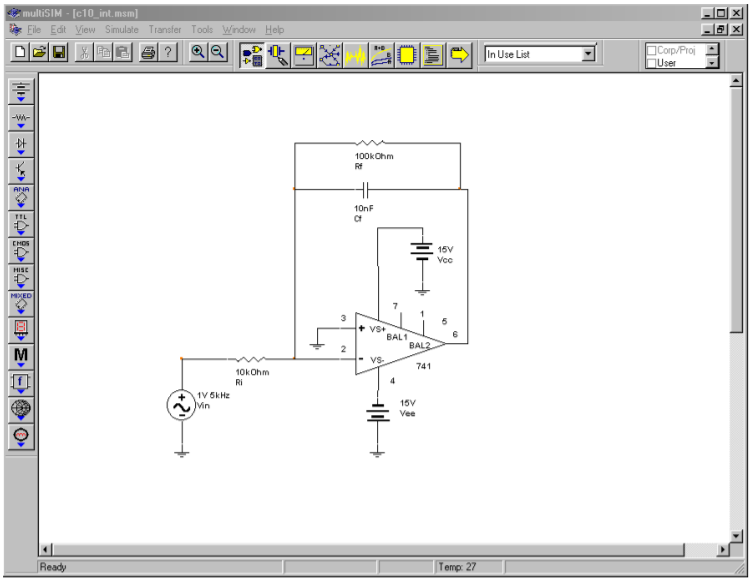The height and width of the screenshot is (583, 752).
Task: Click the Open file toolbar button
Action: [39, 54]
